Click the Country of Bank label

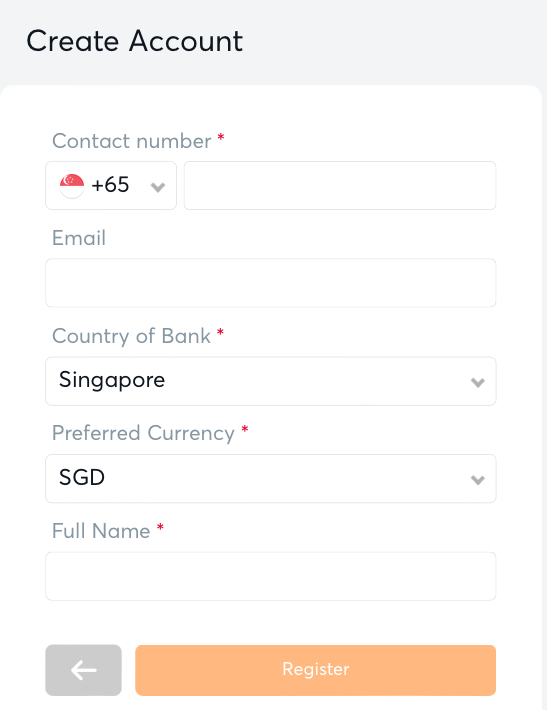tap(131, 336)
